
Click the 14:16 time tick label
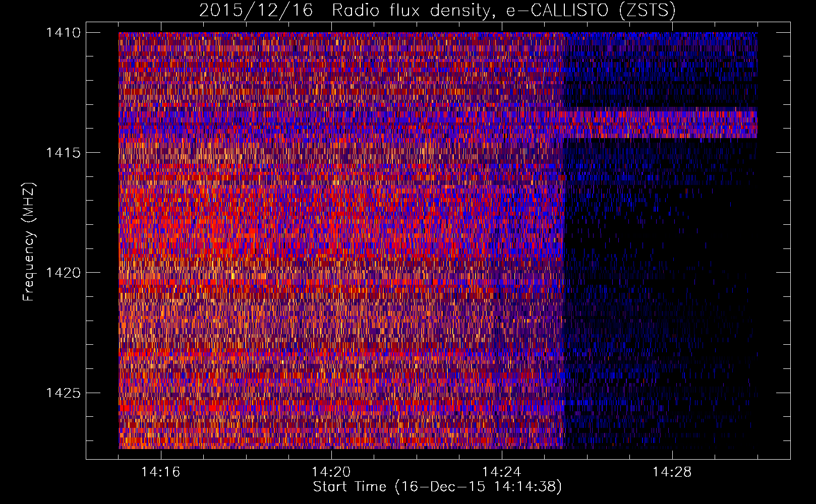(160, 472)
